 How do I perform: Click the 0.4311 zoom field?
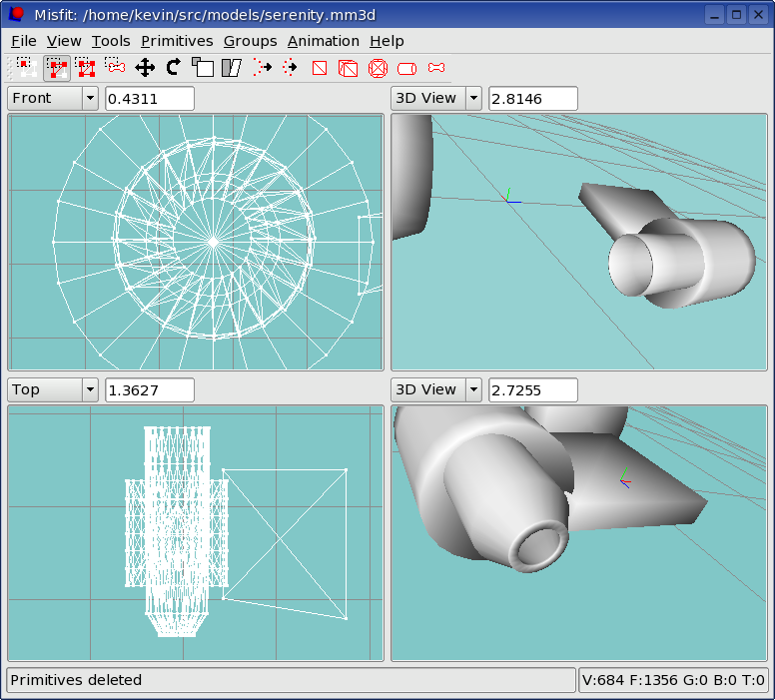click(x=150, y=99)
